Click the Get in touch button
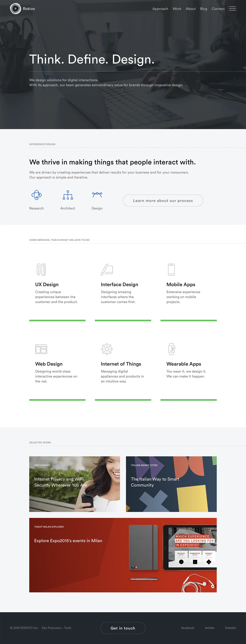This screenshot has height=644, width=246. (123, 628)
